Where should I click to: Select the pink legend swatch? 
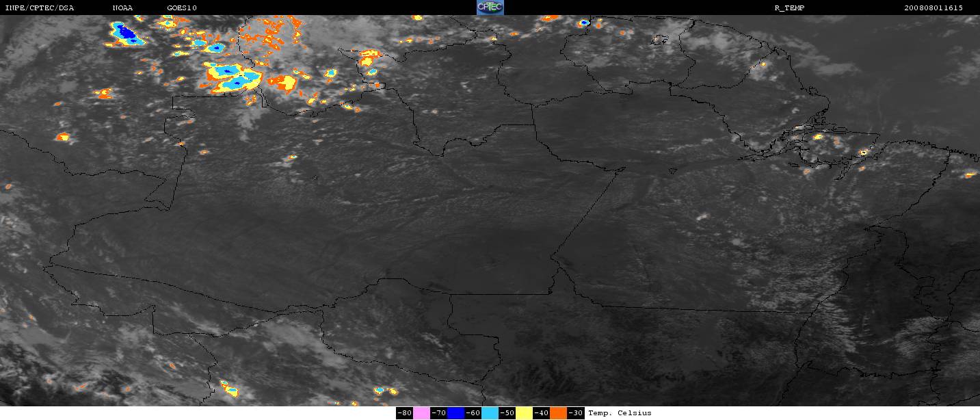click(421, 413)
